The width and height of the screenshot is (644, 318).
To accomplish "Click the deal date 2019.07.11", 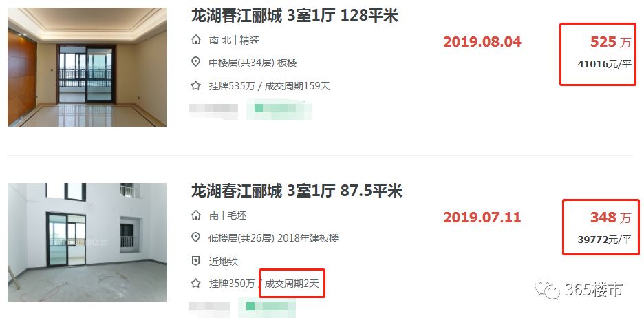I will 482,218.
